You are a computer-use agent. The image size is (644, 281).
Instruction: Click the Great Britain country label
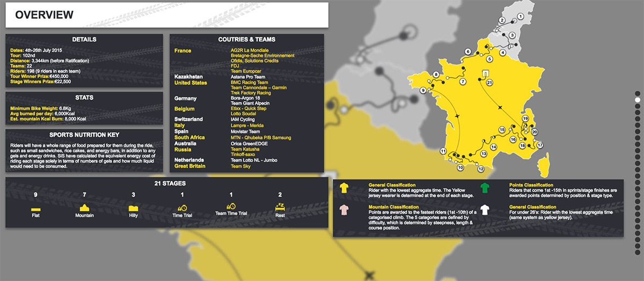[x=189, y=166]
